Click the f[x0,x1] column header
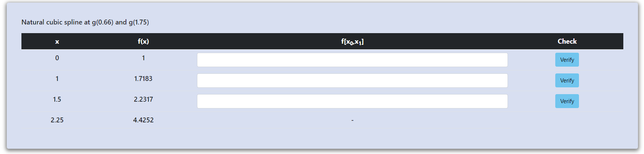The height and width of the screenshot is (154, 644). click(x=352, y=42)
